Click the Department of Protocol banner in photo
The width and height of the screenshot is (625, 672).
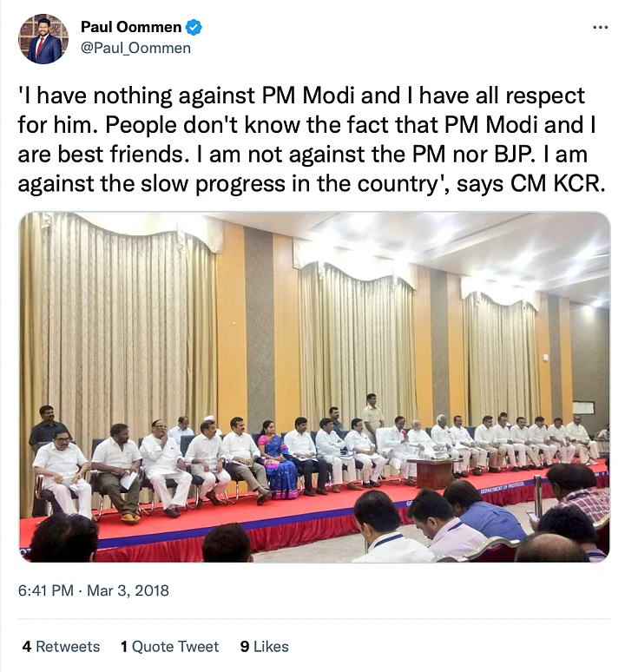click(x=502, y=487)
